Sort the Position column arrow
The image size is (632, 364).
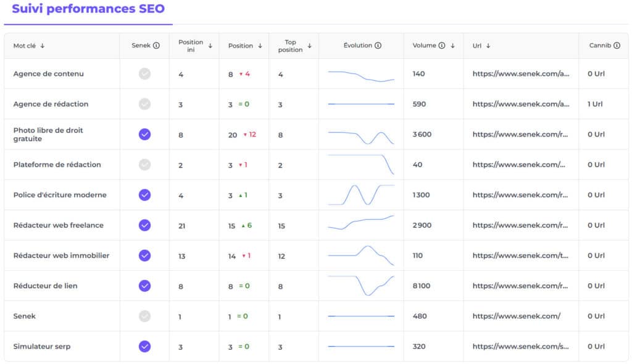pos(260,46)
